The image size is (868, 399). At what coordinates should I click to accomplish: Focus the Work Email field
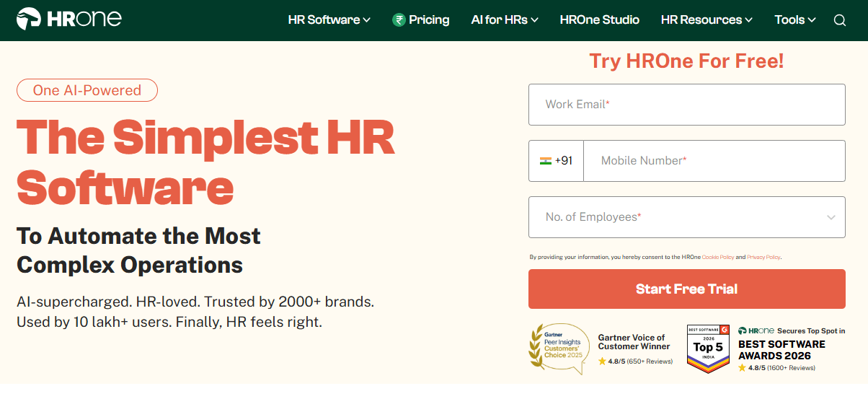click(687, 105)
